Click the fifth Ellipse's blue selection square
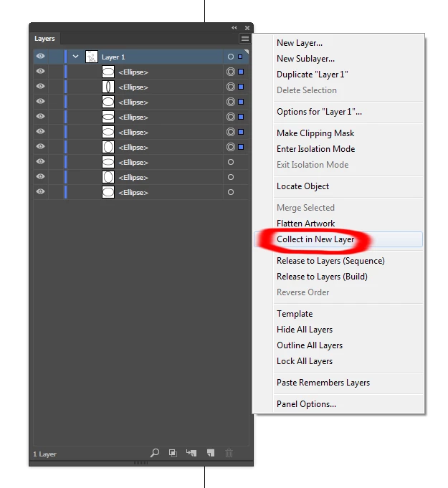The height and width of the screenshot is (488, 448). pos(241,132)
